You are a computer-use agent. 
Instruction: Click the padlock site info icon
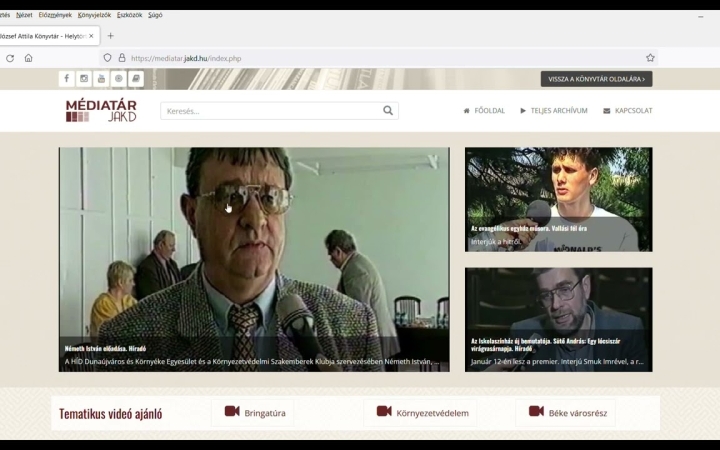(x=122, y=58)
